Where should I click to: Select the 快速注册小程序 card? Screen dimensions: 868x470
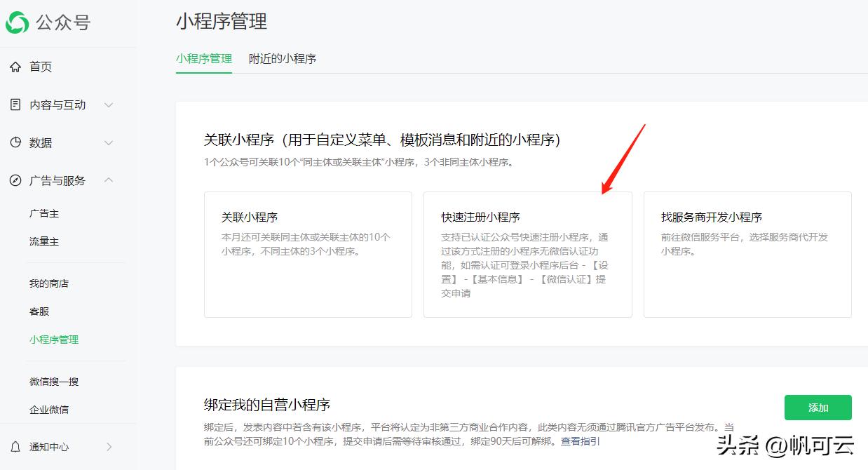tap(527, 254)
